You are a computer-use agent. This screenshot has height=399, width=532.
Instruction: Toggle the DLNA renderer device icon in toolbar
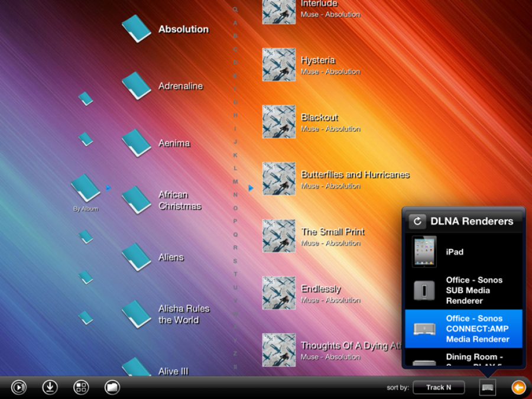[x=488, y=387]
